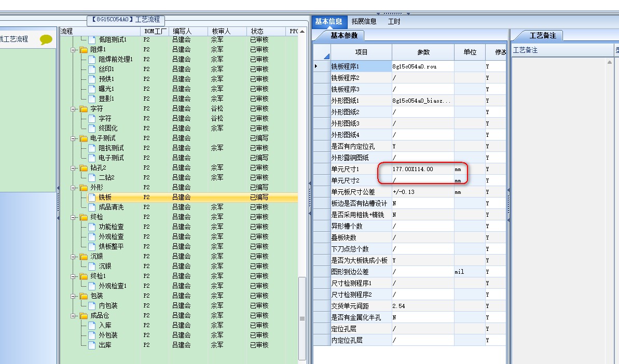Collapse the 字符 group node

click(73, 109)
